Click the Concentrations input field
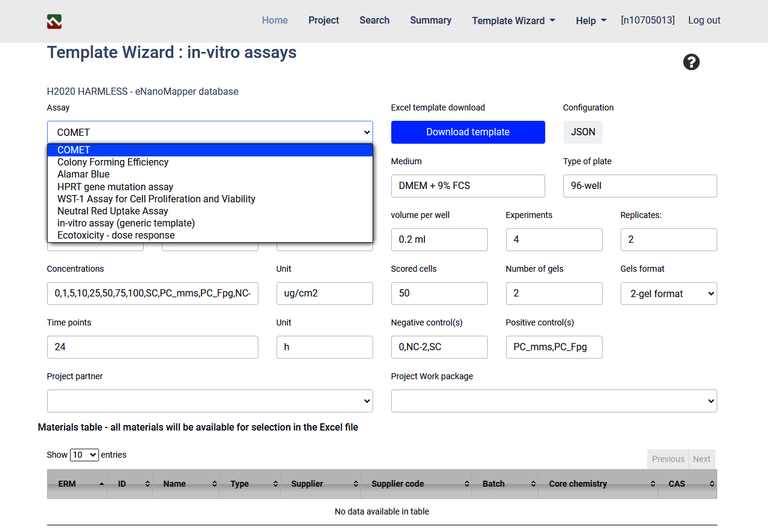The height and width of the screenshot is (532, 768). pyautogui.click(x=152, y=293)
